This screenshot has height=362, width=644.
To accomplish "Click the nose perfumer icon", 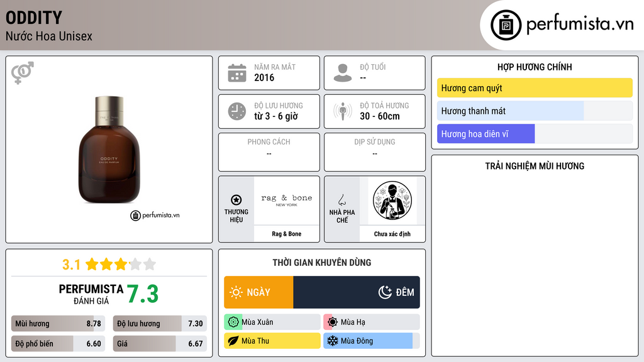I will pyautogui.click(x=341, y=200).
